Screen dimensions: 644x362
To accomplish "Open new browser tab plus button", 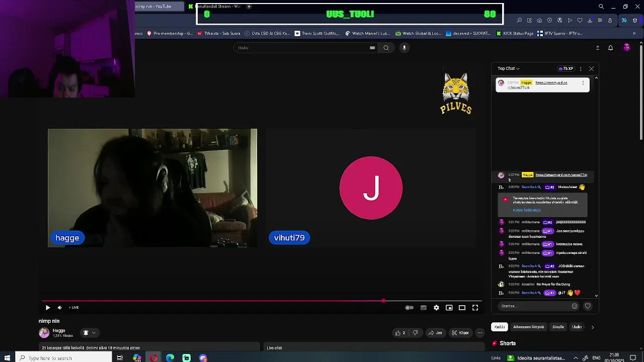I will pos(249,7).
